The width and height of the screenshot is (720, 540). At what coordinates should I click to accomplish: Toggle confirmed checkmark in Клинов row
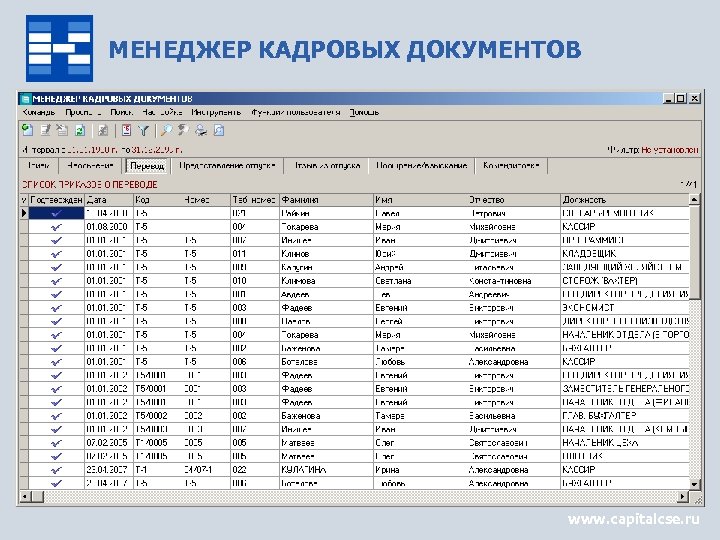point(56,254)
